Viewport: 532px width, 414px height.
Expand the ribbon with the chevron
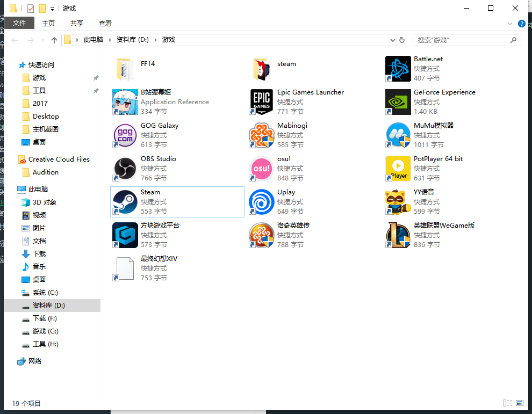pos(509,24)
